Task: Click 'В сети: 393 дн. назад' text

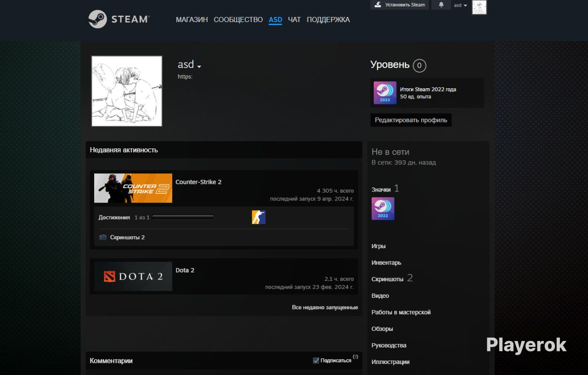Action: [x=404, y=163]
